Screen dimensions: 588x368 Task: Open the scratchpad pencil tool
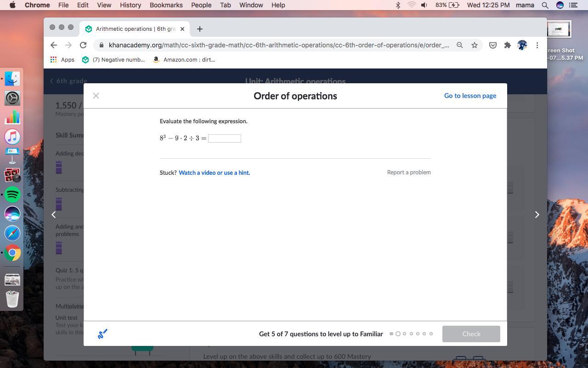coord(102,334)
